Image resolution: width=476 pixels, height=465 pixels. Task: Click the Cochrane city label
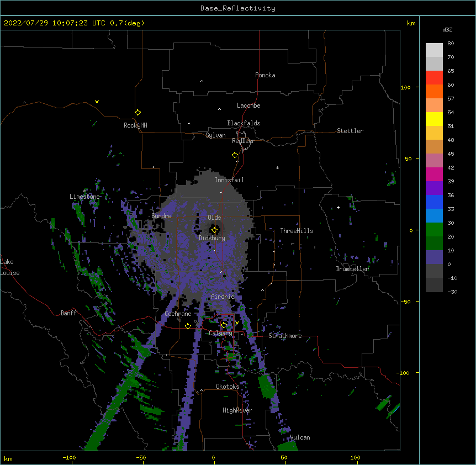pyautogui.click(x=178, y=314)
